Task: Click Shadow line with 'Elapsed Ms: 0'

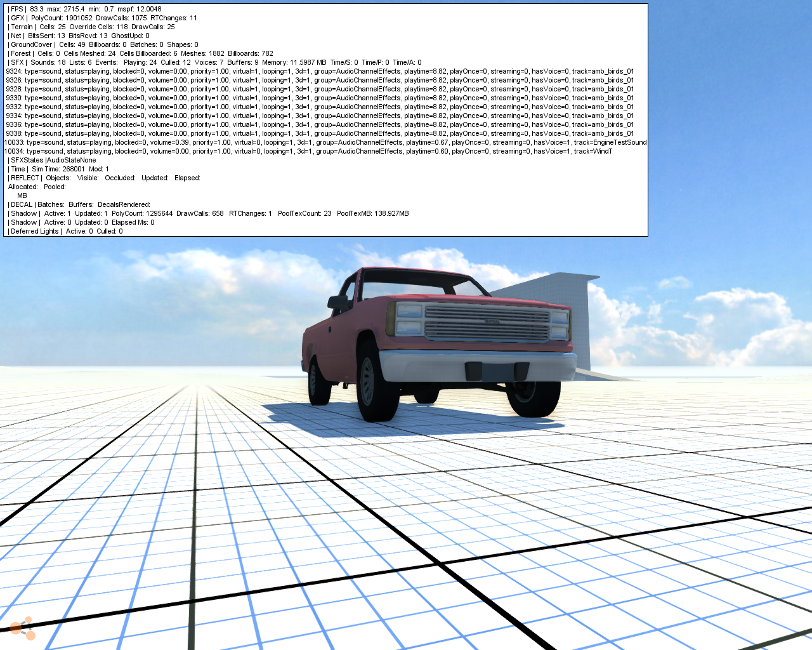Action: tap(81, 222)
